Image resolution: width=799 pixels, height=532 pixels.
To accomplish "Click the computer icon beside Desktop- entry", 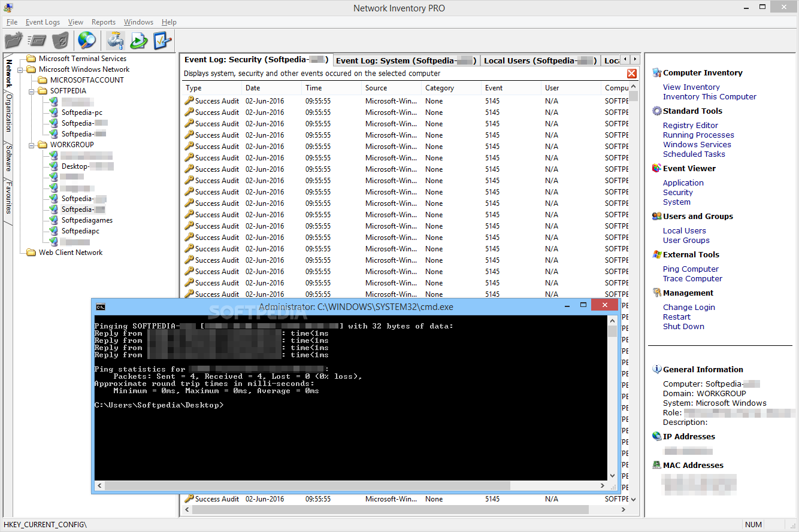I will click(54, 166).
